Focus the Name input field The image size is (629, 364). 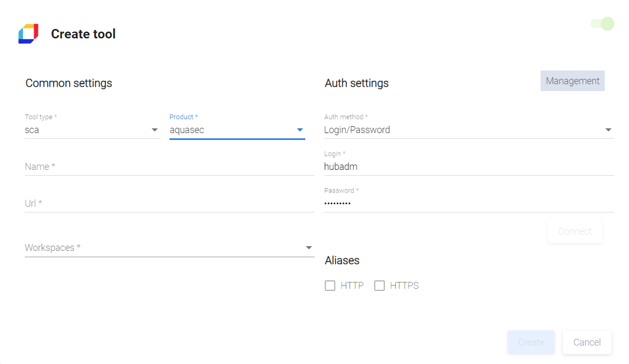[x=168, y=167]
